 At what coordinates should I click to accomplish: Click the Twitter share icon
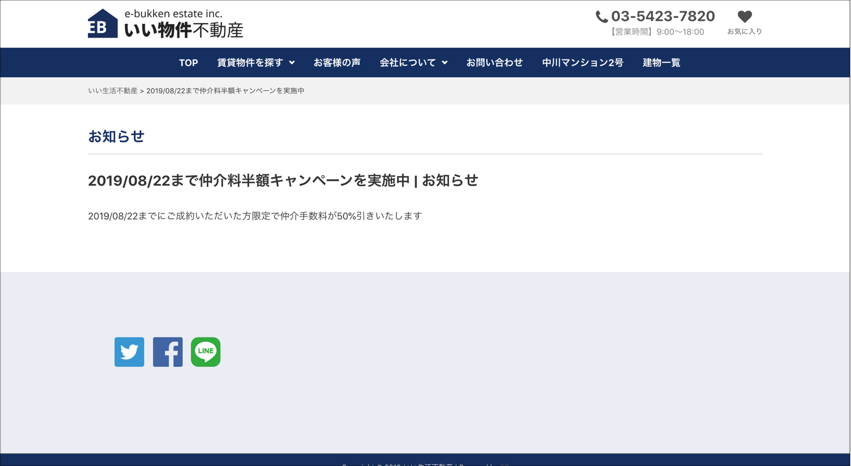[x=129, y=352]
